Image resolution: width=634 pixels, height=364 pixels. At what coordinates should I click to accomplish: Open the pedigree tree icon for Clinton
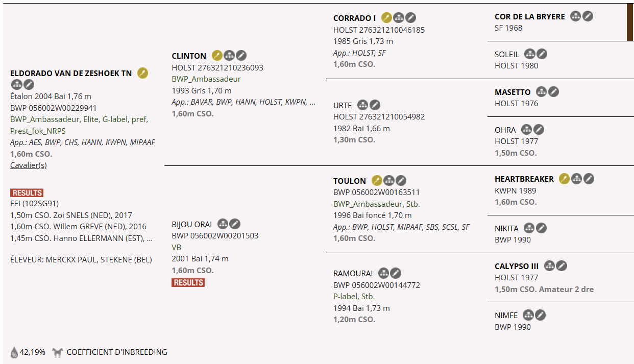click(229, 56)
